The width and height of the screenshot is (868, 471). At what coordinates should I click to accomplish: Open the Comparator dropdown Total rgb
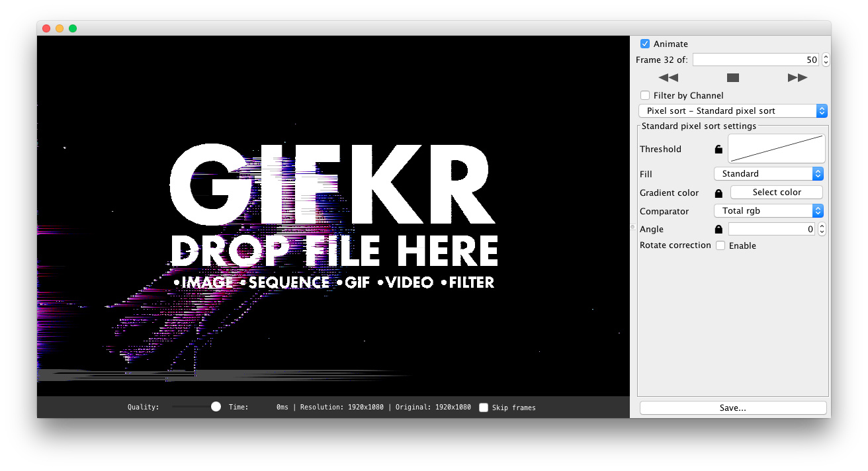(x=769, y=210)
